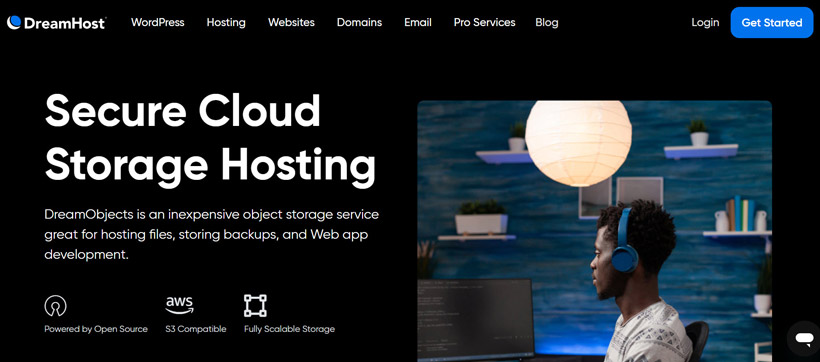Click the DreamObjects description paragraph

point(212,235)
